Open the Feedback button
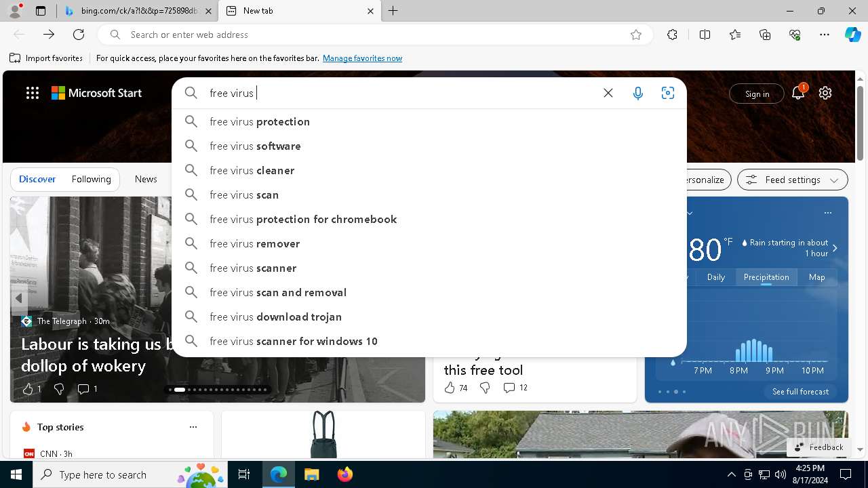The height and width of the screenshot is (488, 868). click(x=818, y=447)
